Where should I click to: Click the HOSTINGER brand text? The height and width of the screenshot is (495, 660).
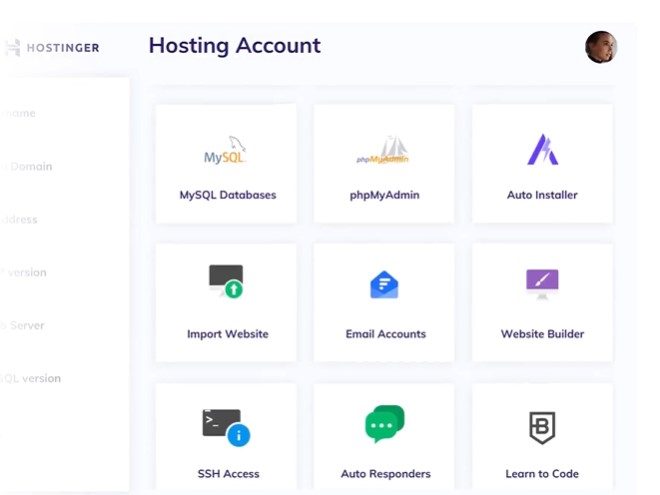click(x=63, y=48)
